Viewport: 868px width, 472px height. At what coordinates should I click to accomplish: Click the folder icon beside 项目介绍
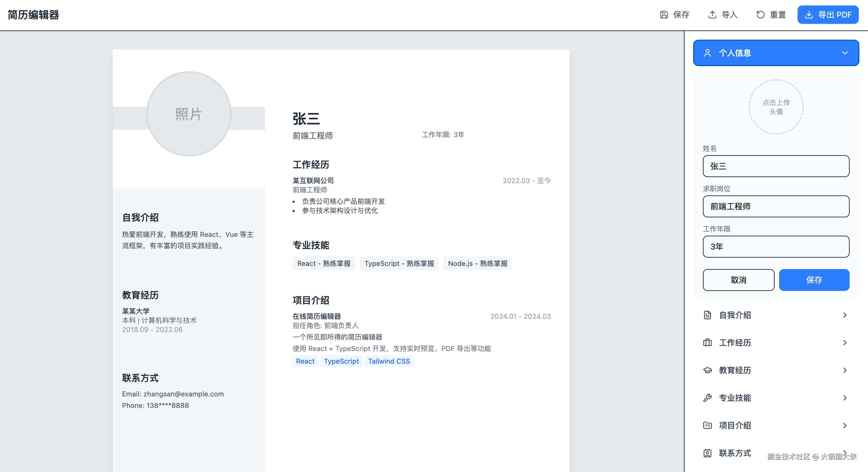point(707,425)
